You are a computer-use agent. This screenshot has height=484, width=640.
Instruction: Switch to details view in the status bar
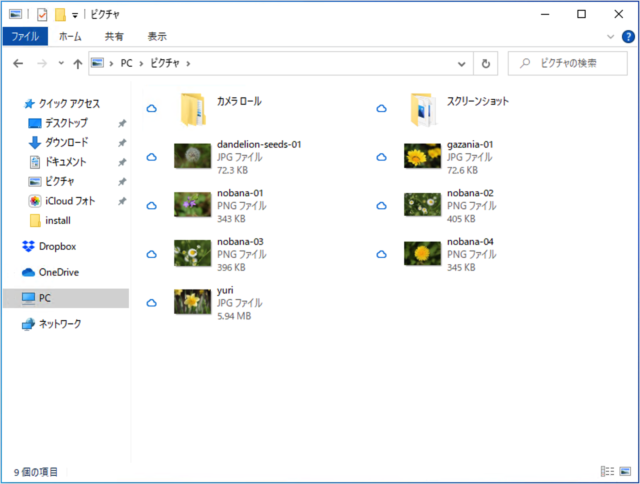tap(607, 471)
